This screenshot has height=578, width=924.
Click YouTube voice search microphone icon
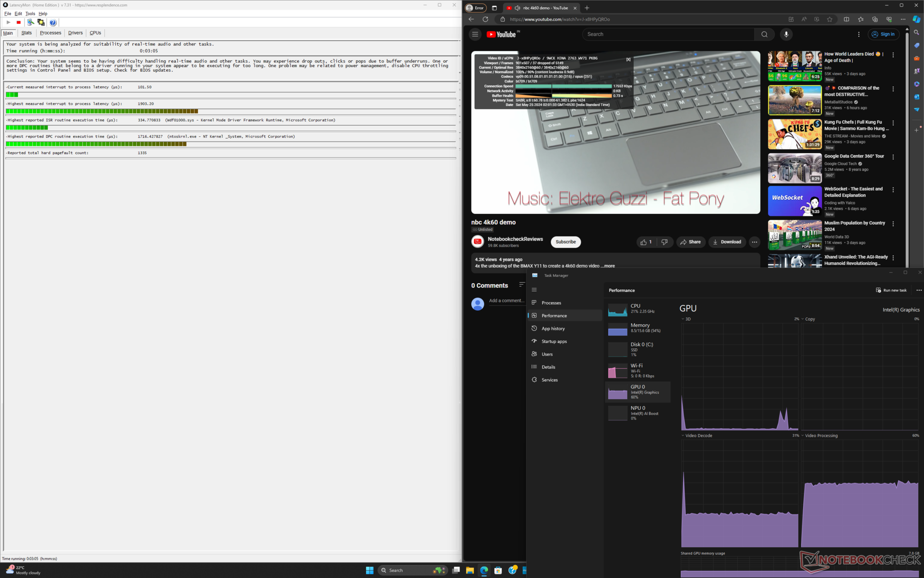point(786,34)
